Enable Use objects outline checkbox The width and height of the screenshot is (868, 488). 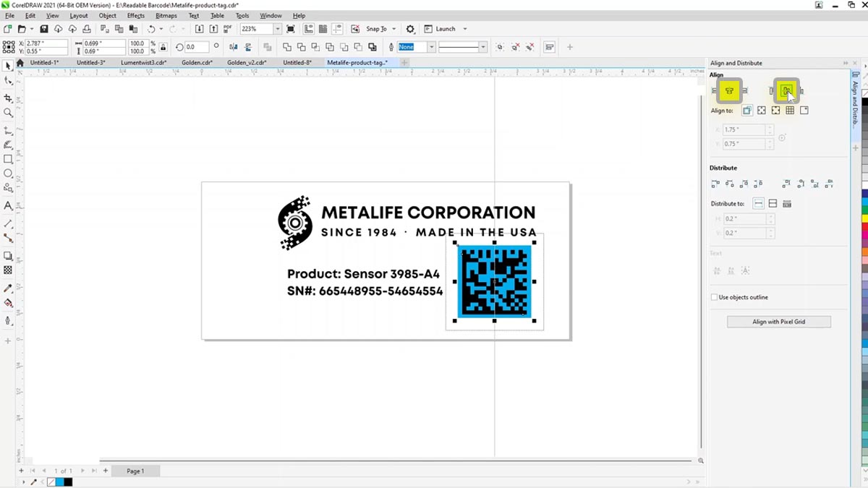(714, 297)
